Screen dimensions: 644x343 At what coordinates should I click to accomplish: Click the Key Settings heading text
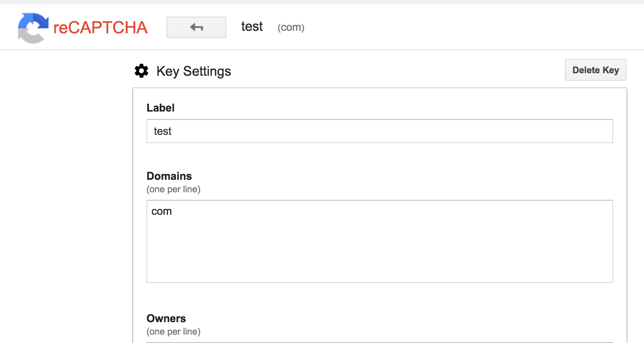click(193, 71)
